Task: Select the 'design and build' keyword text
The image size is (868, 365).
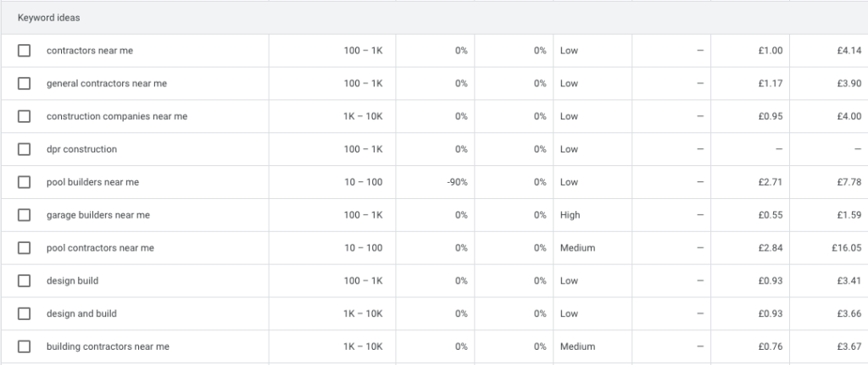Action: coord(81,314)
